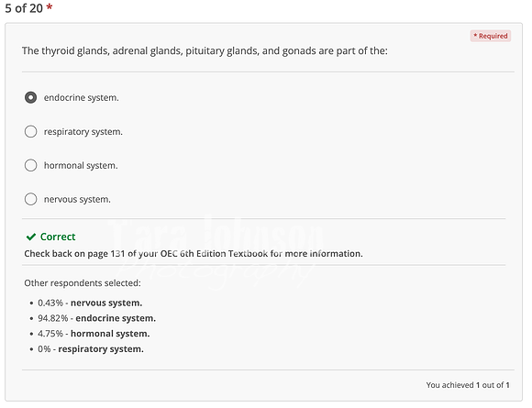Pick the nervous system radio option
Image resolution: width=532 pixels, height=408 pixels.
[x=30, y=199]
